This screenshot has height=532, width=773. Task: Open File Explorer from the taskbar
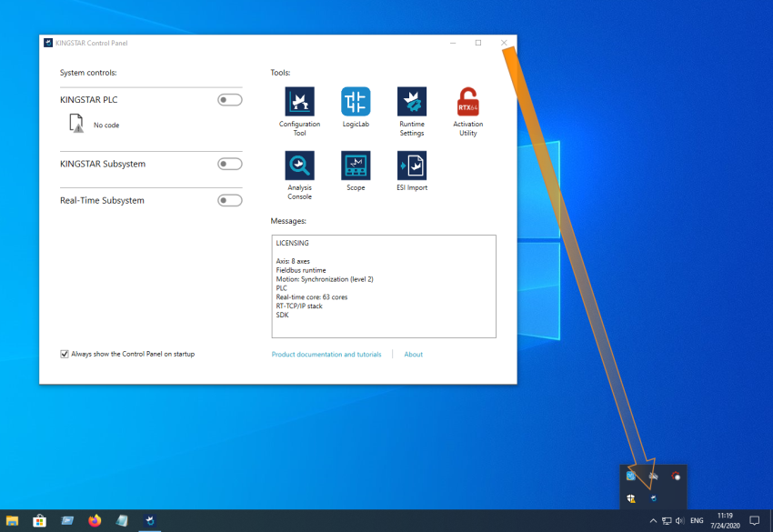click(13, 521)
